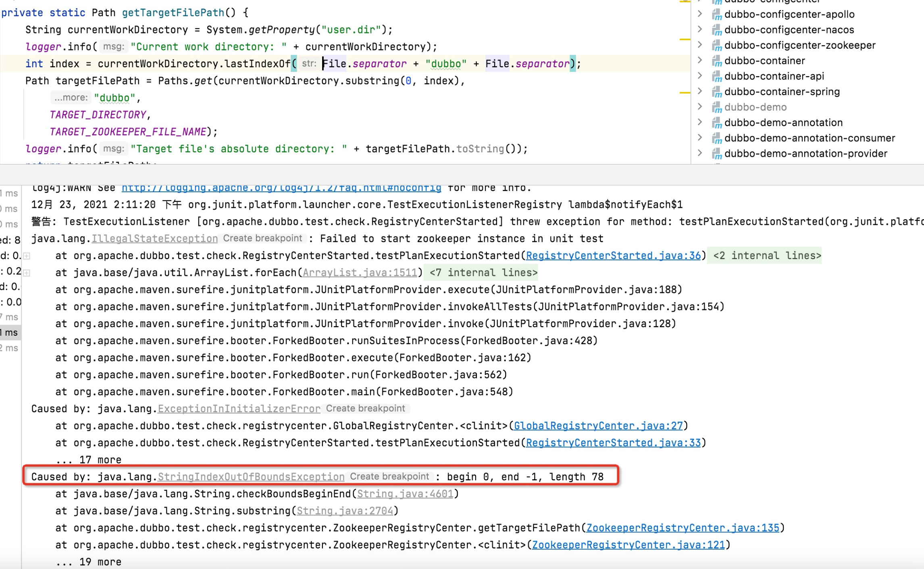The image size is (924, 569).
Task: Expand the dubbo-configcenter-apollo tree node
Action: point(700,14)
